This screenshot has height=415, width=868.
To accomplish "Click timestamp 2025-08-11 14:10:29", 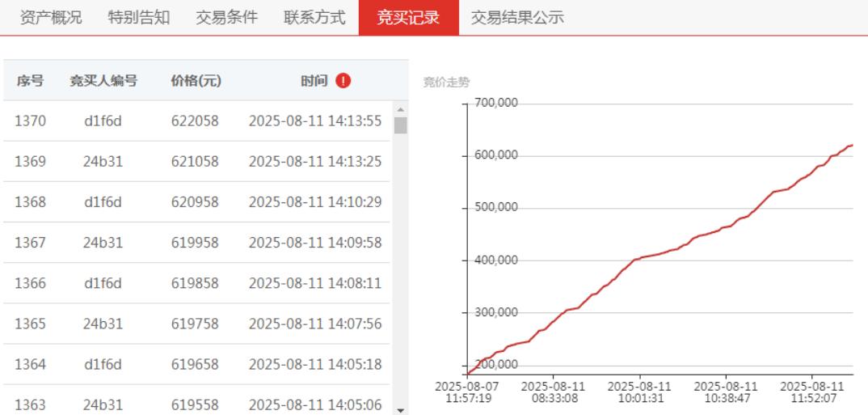I will pyautogui.click(x=315, y=201).
